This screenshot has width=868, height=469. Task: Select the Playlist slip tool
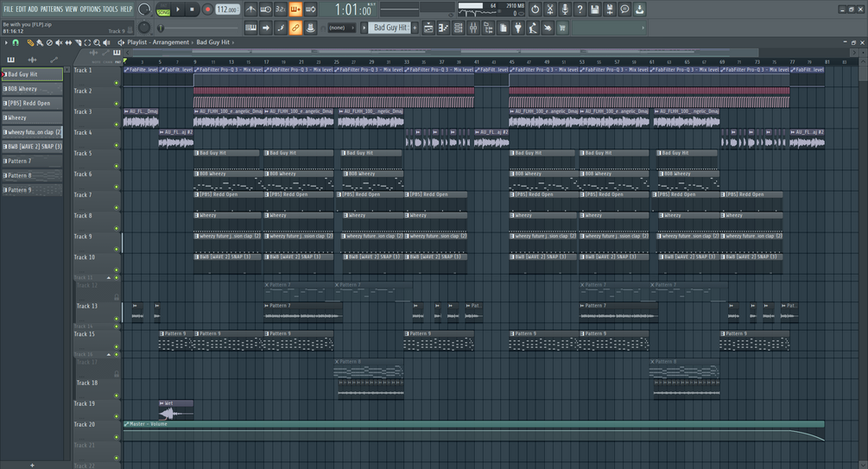[x=68, y=42]
